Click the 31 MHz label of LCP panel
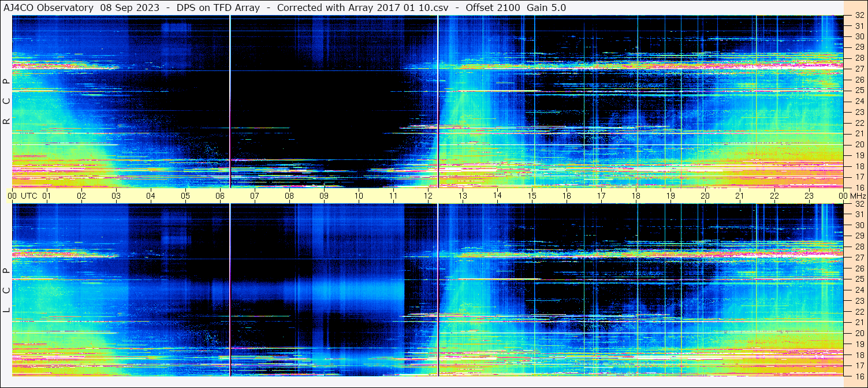The image size is (868, 388). (859, 214)
